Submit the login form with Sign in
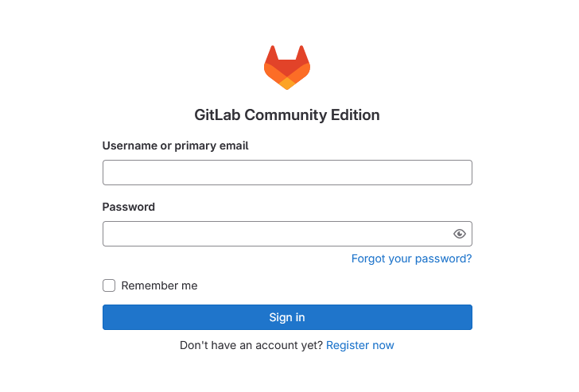This screenshot has width=579, height=392. (x=287, y=317)
